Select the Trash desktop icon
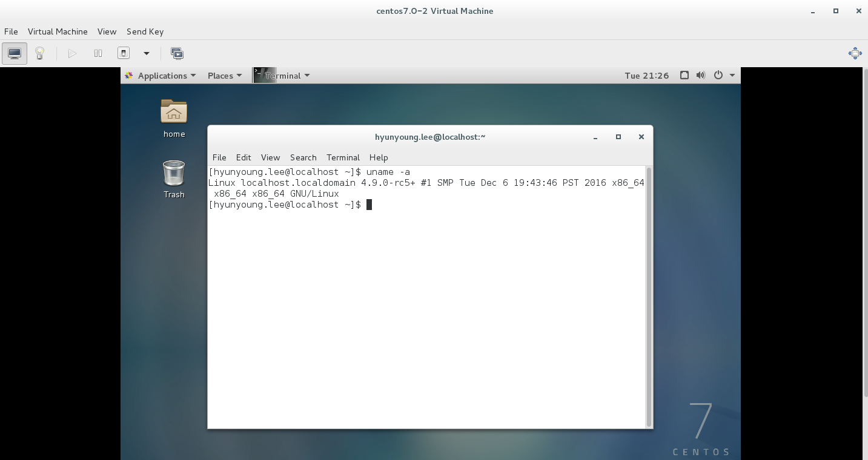 tap(174, 179)
